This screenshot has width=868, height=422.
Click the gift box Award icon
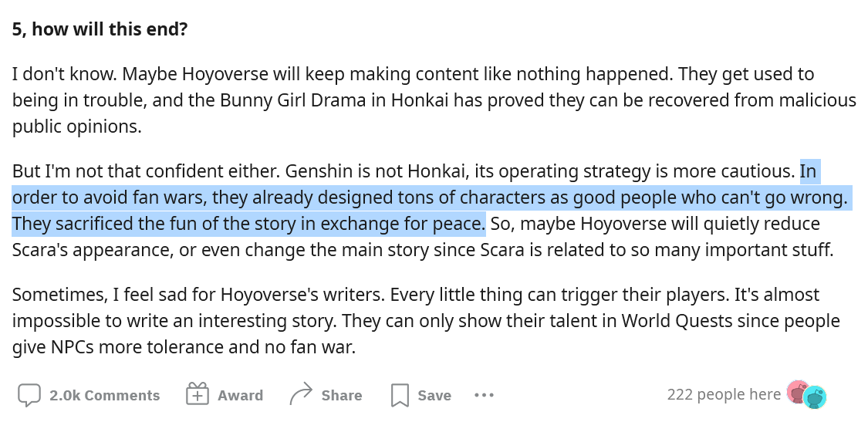pos(198,395)
